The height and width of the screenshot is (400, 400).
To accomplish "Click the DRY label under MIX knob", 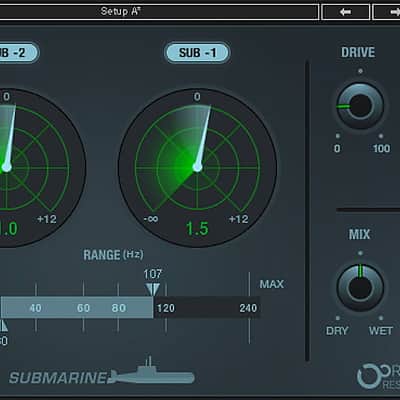I will [x=337, y=331].
